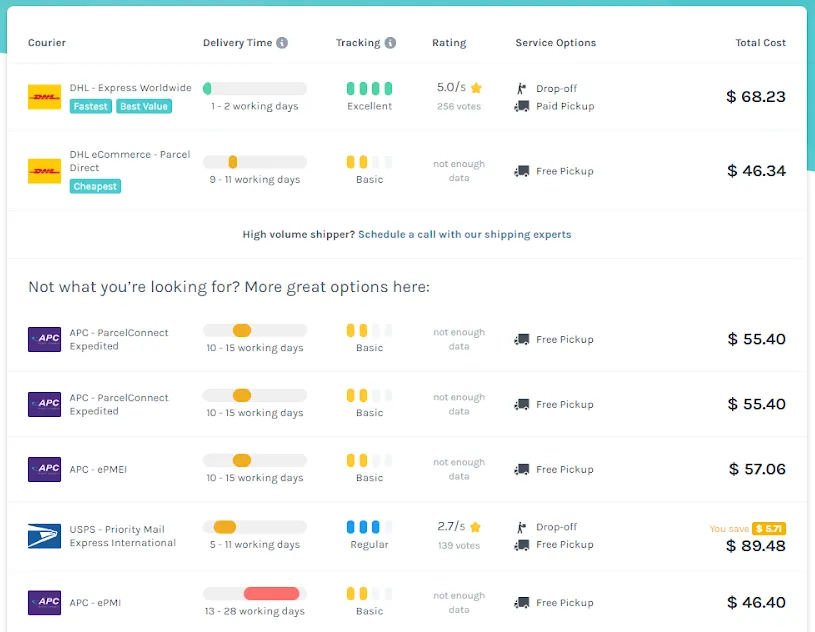Click the DHL Express Worldwide logo
Screen dimensions: 815x632
click(x=44, y=97)
